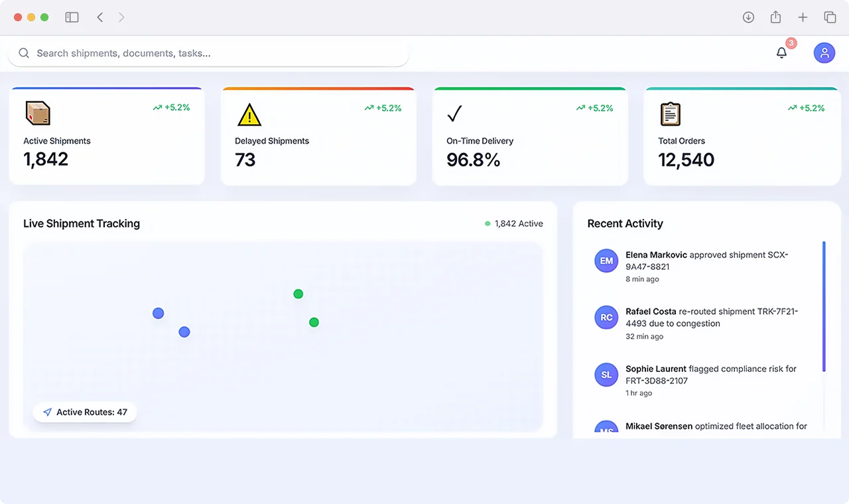
Task: Open Mikael Sørensen fleet allocation entry
Action: (703, 427)
